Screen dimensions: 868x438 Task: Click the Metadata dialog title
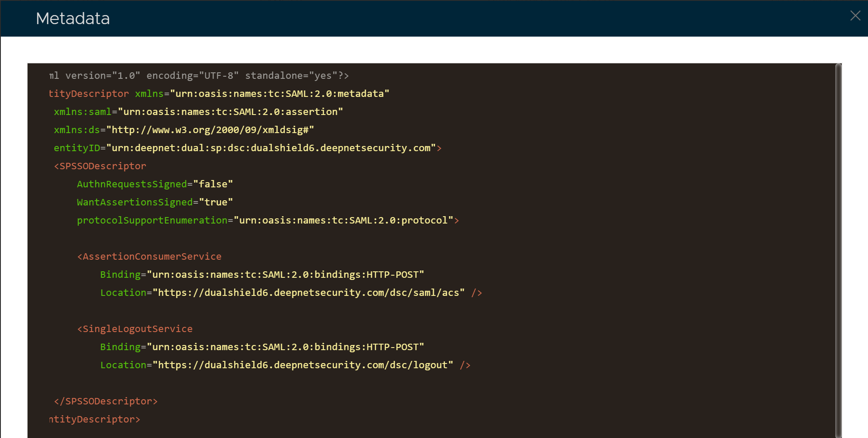(73, 19)
